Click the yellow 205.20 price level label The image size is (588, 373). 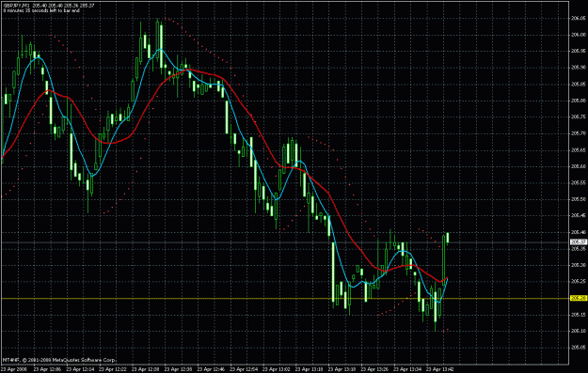(x=578, y=298)
